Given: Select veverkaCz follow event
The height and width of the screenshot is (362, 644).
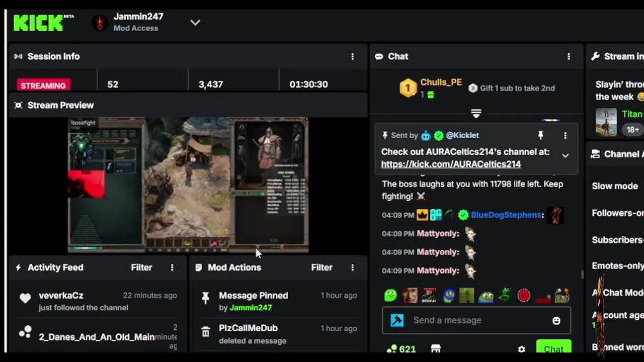Looking at the screenshot, I should (x=98, y=301).
